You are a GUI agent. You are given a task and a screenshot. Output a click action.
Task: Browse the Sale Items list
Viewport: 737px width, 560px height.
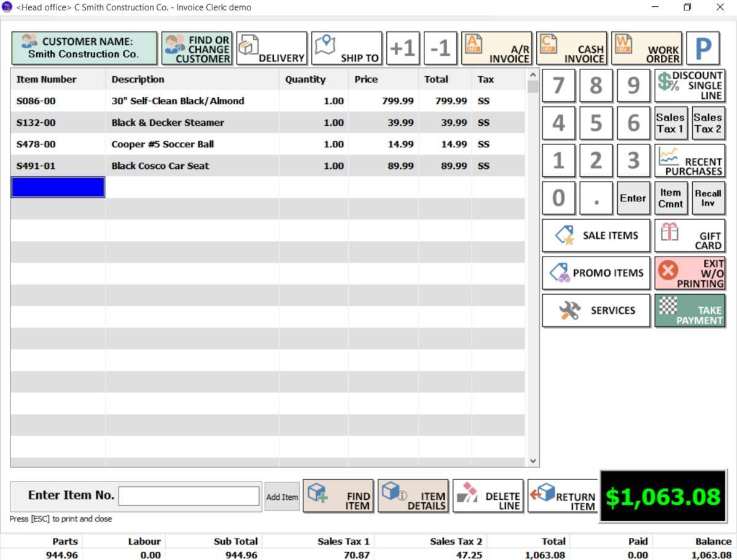[x=596, y=235]
